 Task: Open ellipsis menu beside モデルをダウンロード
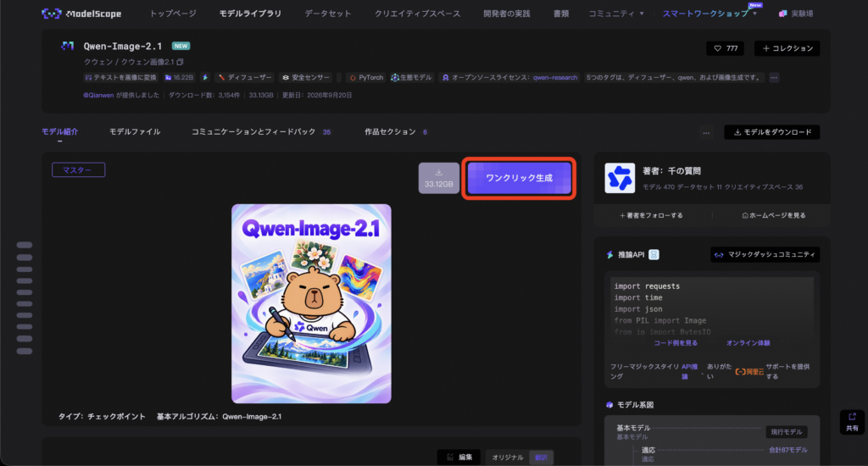tap(706, 132)
